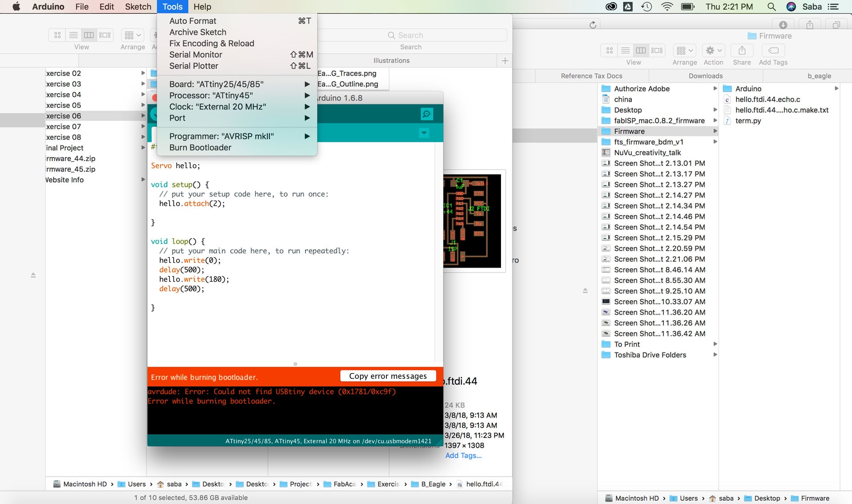
Task: Click the circuit board preview thumbnail
Action: pyautogui.click(x=472, y=221)
